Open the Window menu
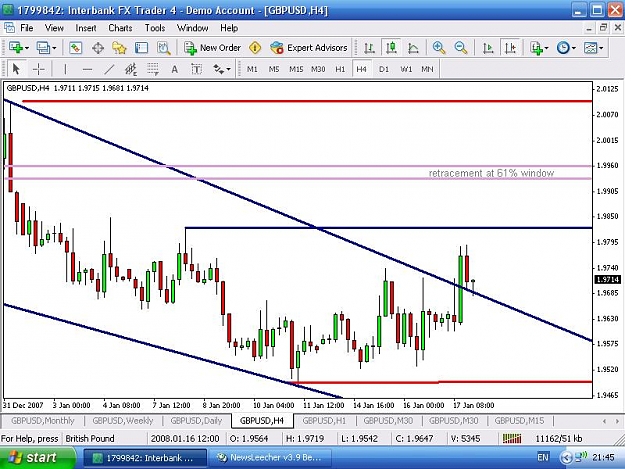Image resolution: width=625 pixels, height=469 pixels. [x=193, y=28]
